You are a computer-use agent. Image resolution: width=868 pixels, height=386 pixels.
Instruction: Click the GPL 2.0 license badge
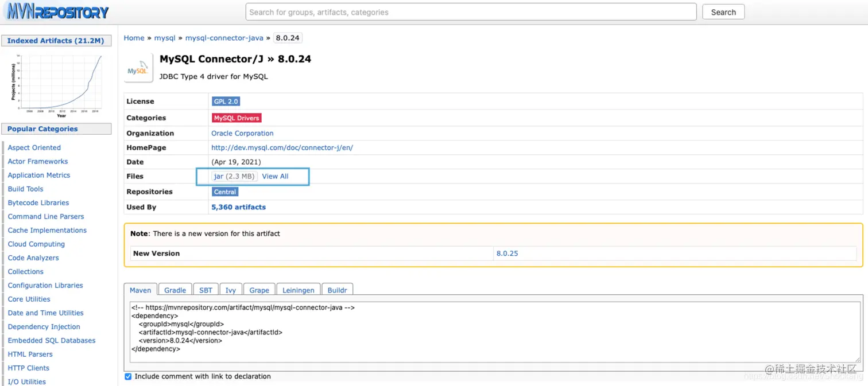click(x=226, y=102)
